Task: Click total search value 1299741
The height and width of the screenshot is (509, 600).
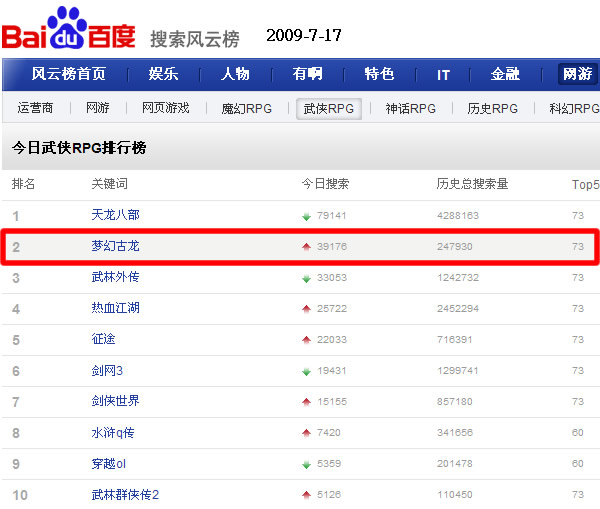Action: coord(458,370)
